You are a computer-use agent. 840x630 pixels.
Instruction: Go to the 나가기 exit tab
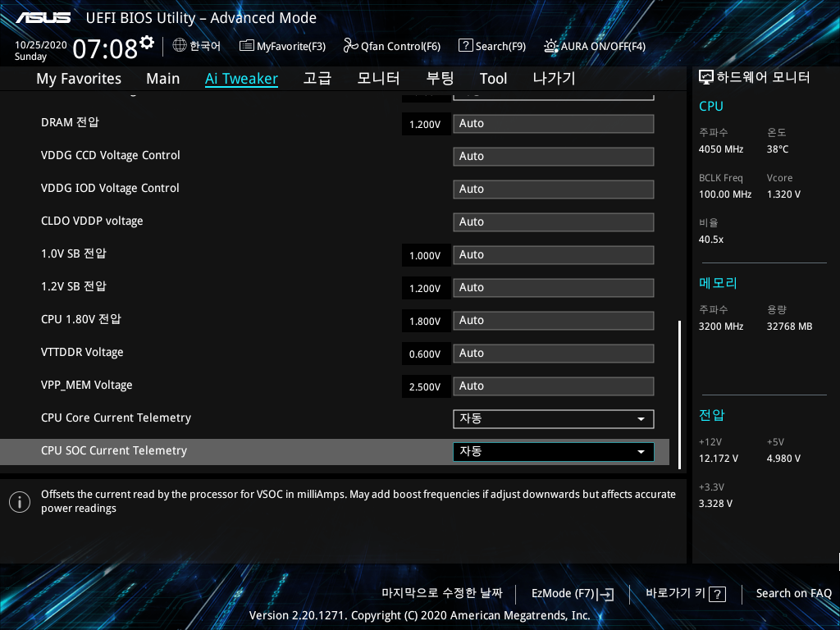pos(554,78)
